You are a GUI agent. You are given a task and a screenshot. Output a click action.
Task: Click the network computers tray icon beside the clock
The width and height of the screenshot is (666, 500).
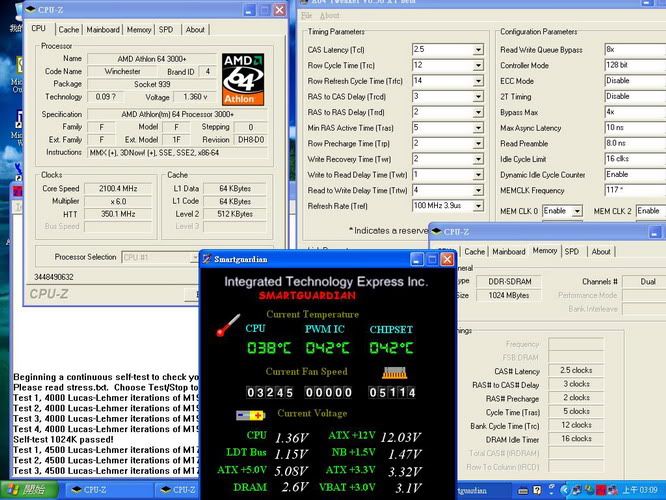pyautogui.click(x=612, y=490)
